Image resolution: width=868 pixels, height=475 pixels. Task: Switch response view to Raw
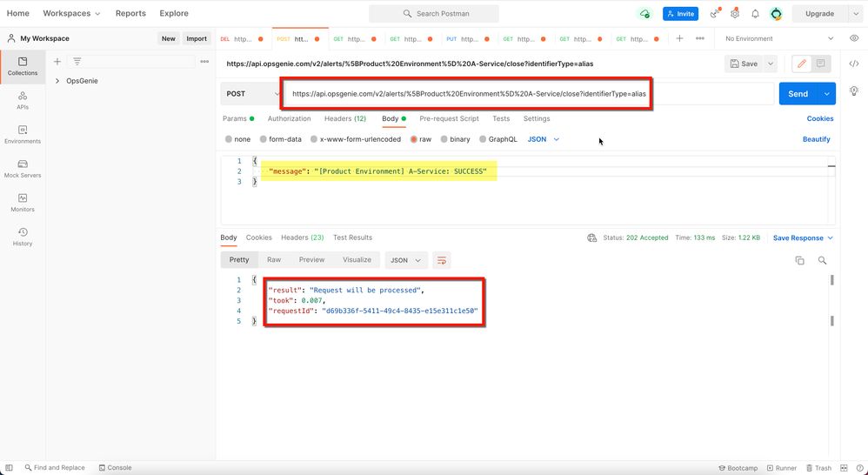(273, 259)
